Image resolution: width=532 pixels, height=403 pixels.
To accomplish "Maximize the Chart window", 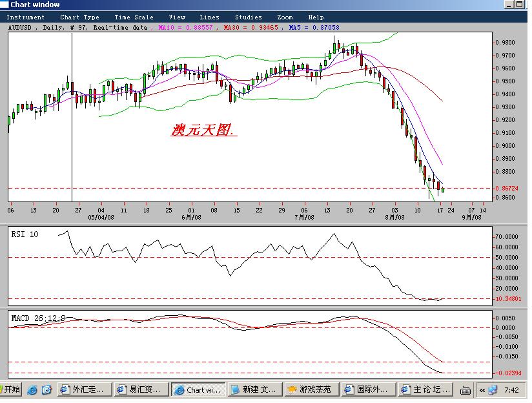I will 520,5.
